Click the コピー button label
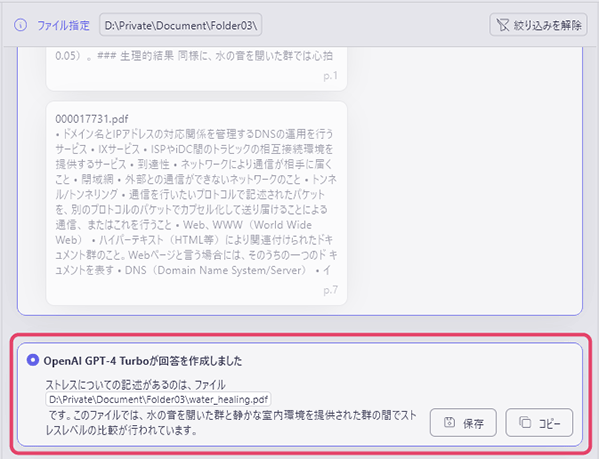The image size is (600, 460). 549,423
